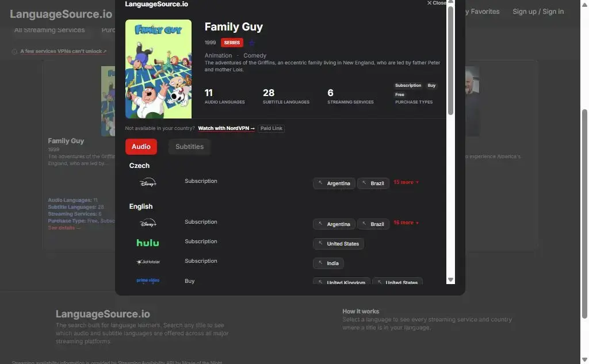This screenshot has width=589, height=364.
Task: Click the Animation genre label
Action: click(218, 55)
